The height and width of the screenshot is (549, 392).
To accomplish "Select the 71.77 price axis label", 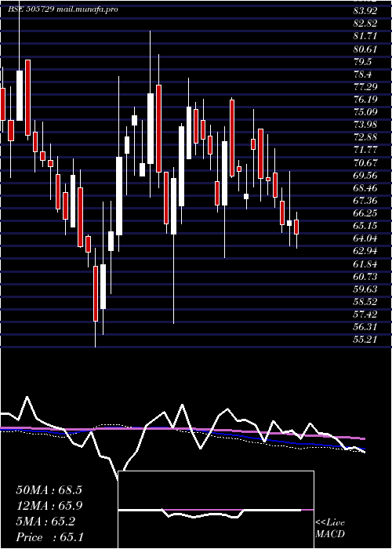I will coord(365,150).
